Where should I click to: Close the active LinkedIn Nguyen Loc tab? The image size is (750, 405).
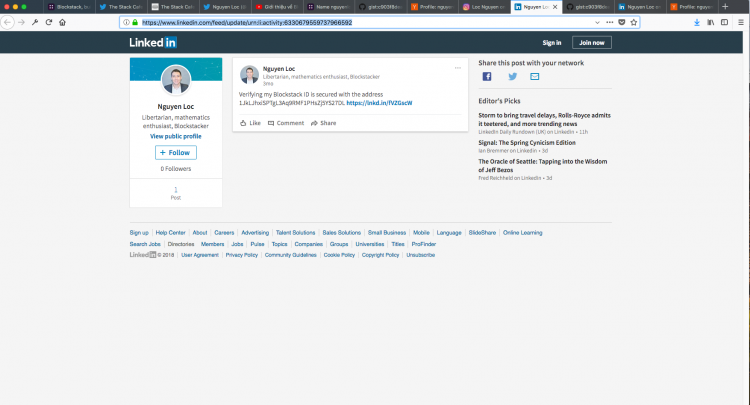(x=555, y=7)
